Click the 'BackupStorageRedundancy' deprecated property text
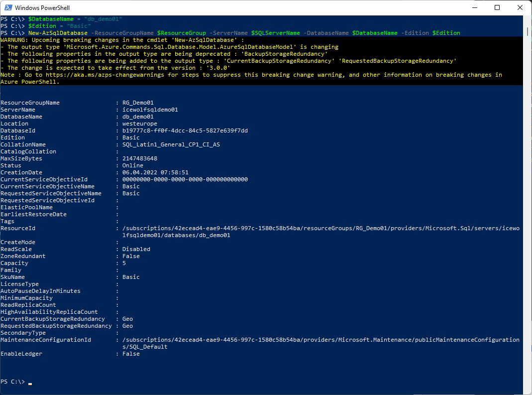The width and height of the screenshot is (532, 395). [284, 54]
